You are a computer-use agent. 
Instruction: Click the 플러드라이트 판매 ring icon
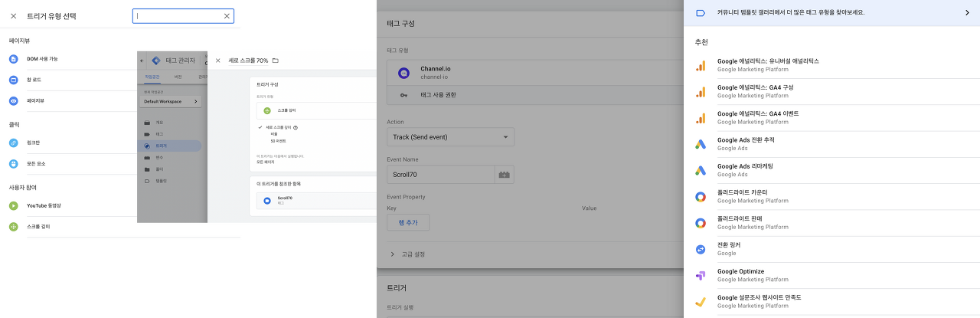tap(700, 222)
